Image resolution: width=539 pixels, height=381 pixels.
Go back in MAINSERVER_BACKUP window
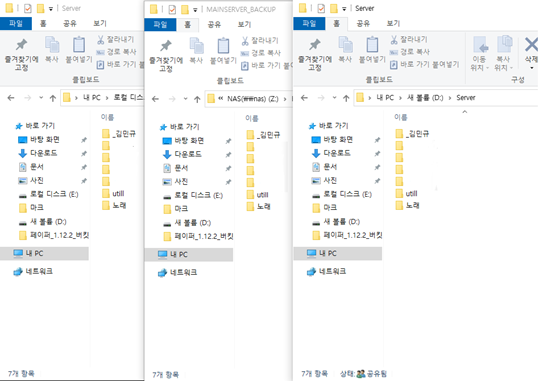[155, 99]
